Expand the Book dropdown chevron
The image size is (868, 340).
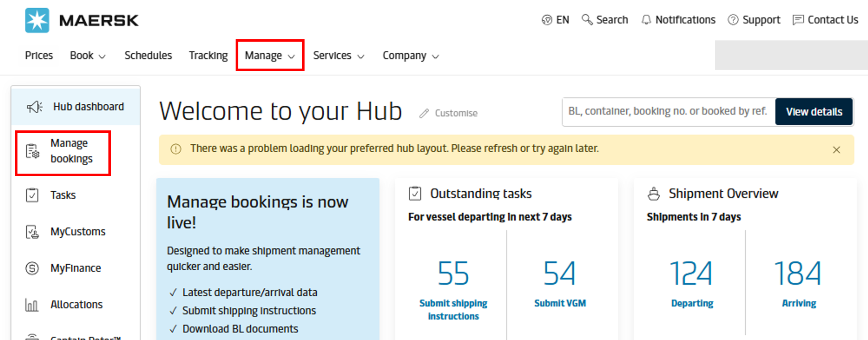click(x=102, y=57)
